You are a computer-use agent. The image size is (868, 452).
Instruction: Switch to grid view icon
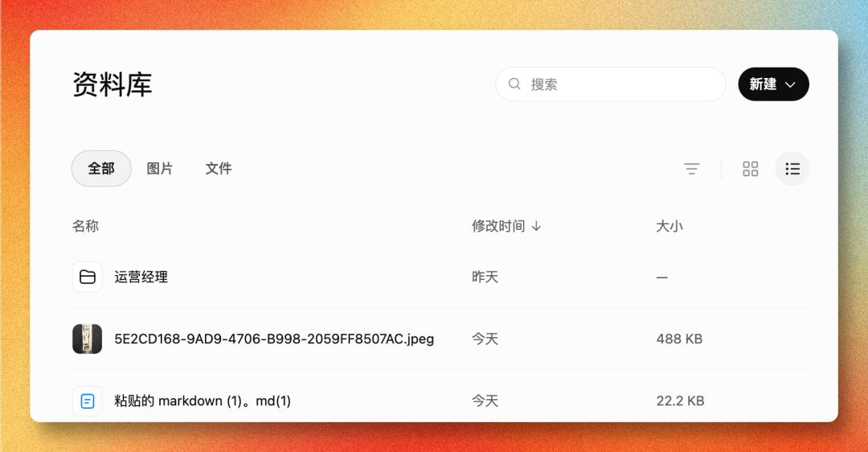750,168
